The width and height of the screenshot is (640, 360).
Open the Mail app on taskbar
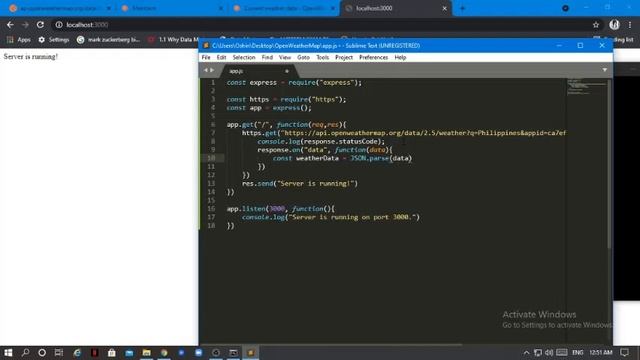point(129,352)
